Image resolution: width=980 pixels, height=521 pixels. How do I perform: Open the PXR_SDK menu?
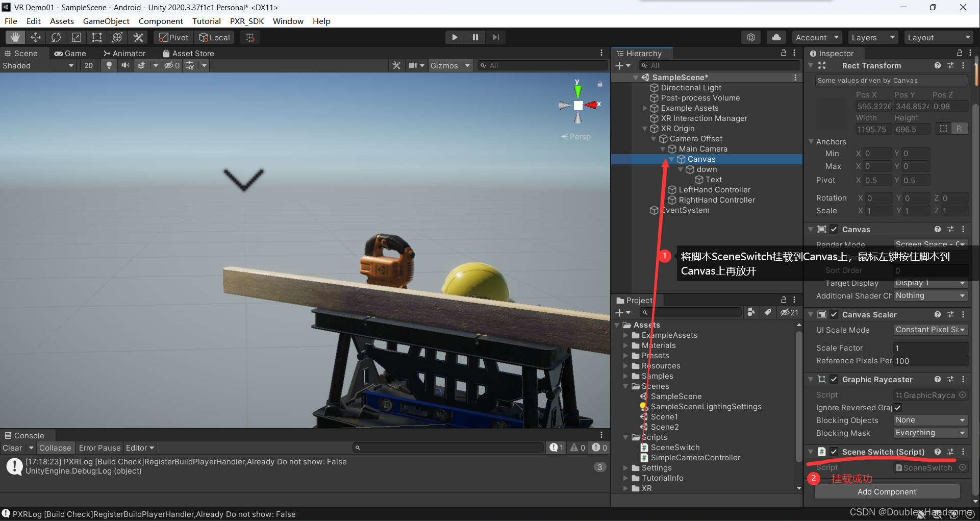point(247,21)
